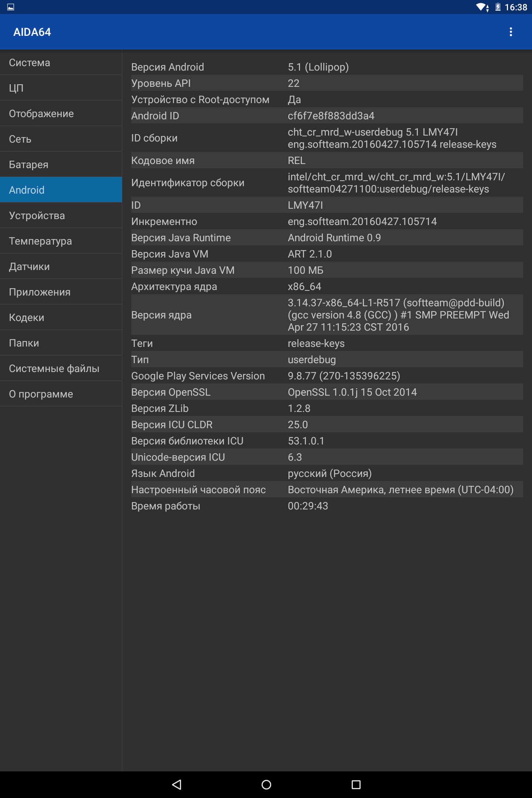Image resolution: width=532 pixels, height=798 pixels.
Task: Select the Android section in sidebar
Action: (x=61, y=190)
